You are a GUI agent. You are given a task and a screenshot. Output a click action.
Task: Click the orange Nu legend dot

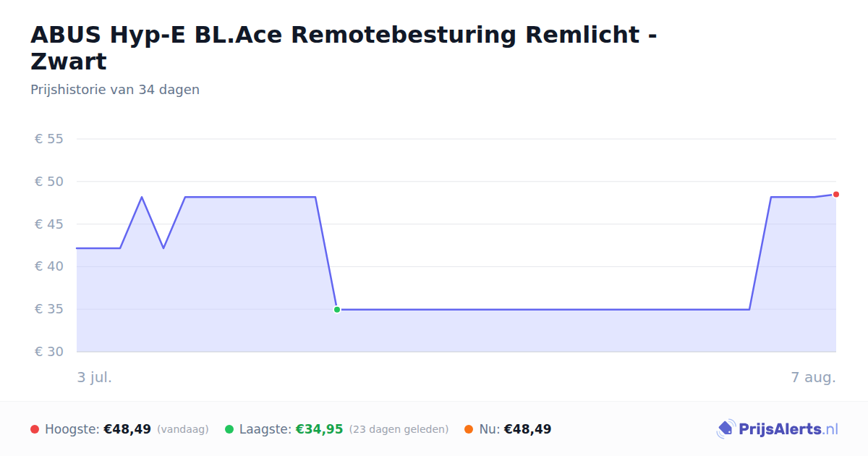coord(469,429)
